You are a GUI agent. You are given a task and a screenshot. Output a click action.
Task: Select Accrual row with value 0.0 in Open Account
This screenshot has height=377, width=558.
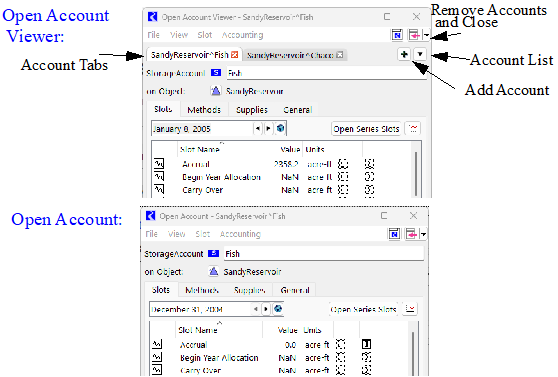pyautogui.click(x=279, y=344)
